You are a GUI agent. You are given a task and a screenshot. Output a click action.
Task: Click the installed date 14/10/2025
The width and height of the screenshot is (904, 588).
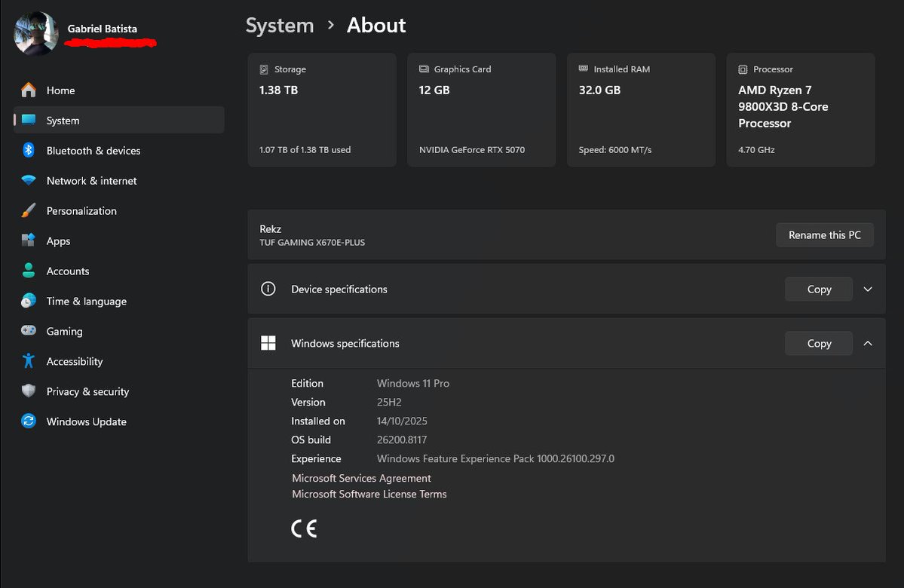tap(402, 421)
